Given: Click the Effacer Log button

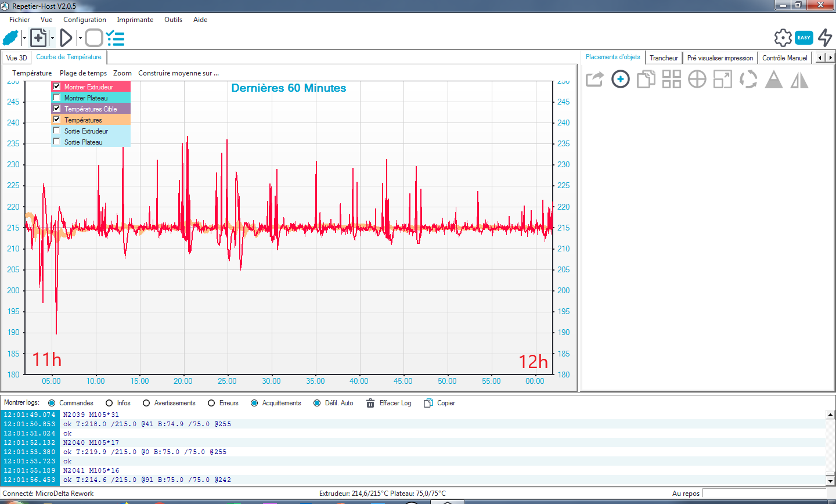Looking at the screenshot, I should (x=388, y=403).
